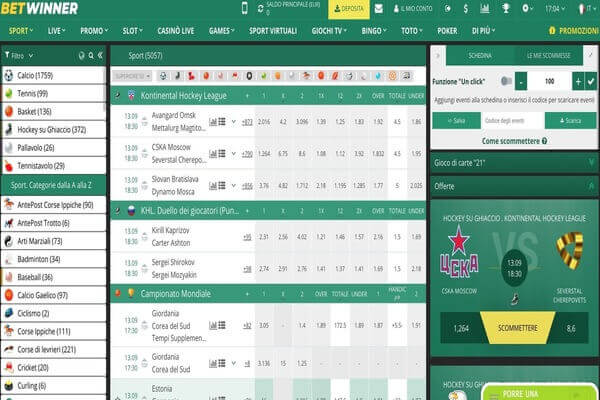
Task: Open statistics icon for Giordania Tempi Supplementari match
Action: click(x=213, y=325)
